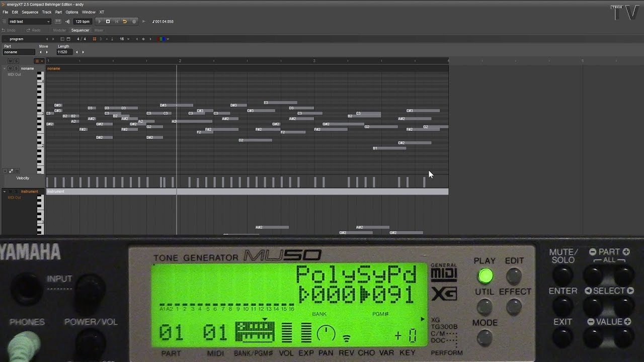Open the Options menu
This screenshot has width=644, height=362.
[71, 12]
